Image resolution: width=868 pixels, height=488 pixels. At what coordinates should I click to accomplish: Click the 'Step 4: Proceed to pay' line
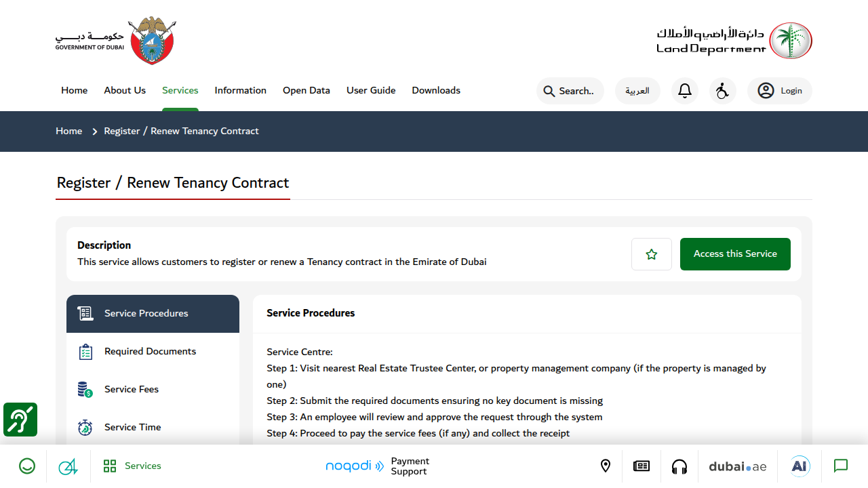click(x=418, y=433)
